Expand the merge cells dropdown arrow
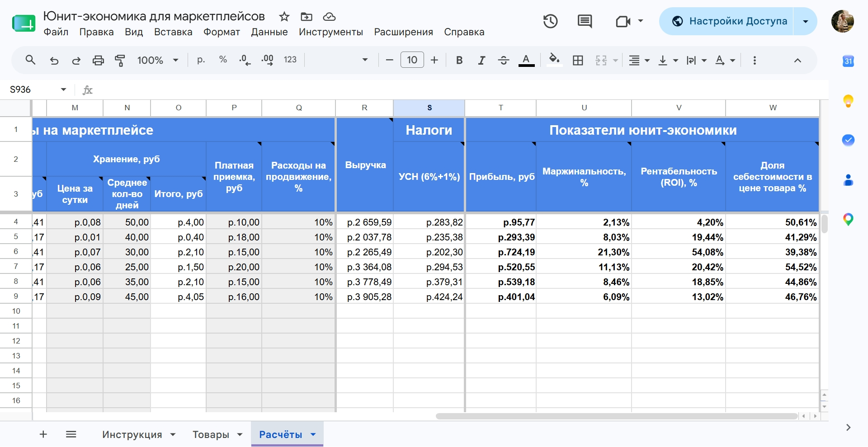Image resolution: width=868 pixels, height=447 pixels. point(615,60)
